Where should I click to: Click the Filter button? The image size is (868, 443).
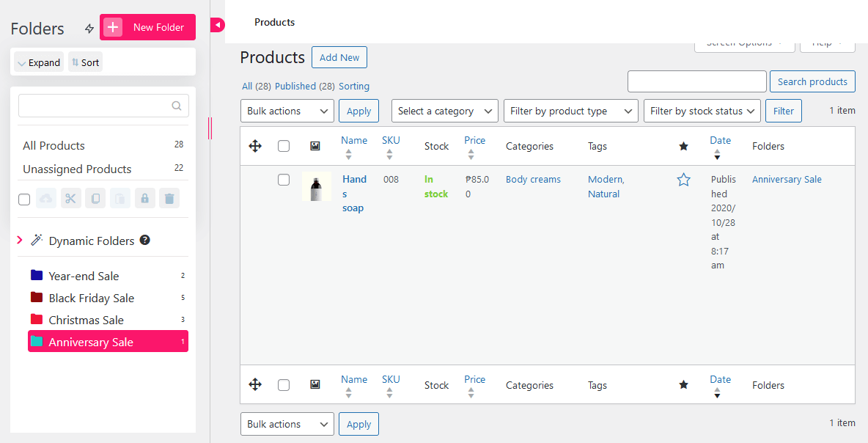783,111
